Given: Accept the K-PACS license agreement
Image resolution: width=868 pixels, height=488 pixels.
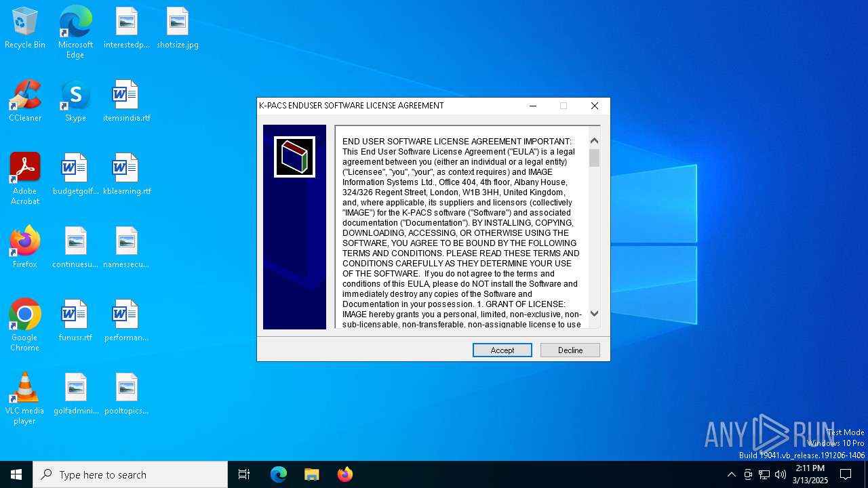Looking at the screenshot, I should pyautogui.click(x=502, y=350).
